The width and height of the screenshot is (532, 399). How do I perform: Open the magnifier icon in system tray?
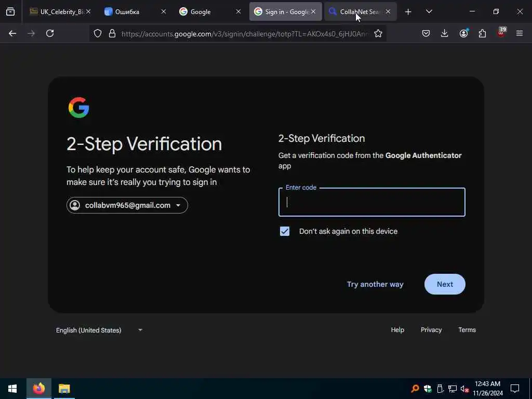pyautogui.click(x=415, y=389)
